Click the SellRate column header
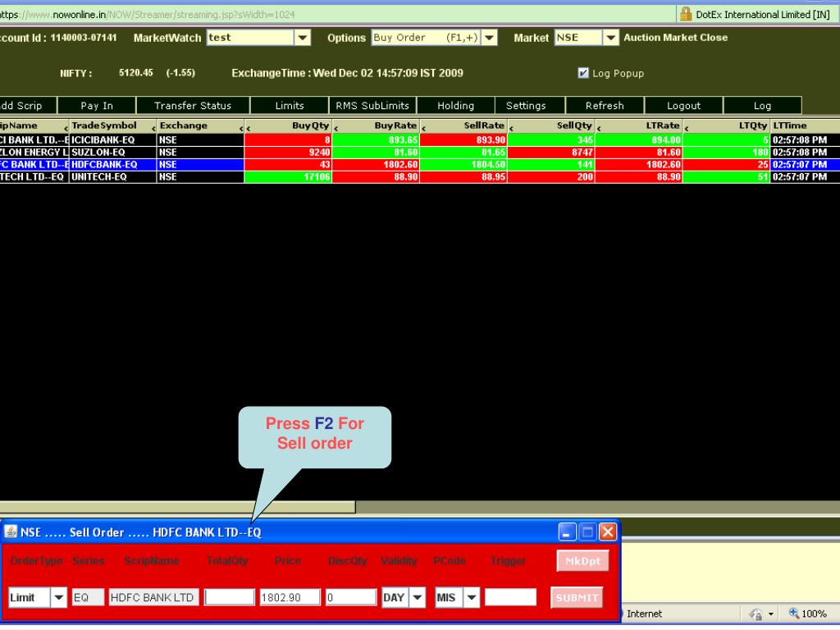The image size is (840, 630). tap(464, 126)
